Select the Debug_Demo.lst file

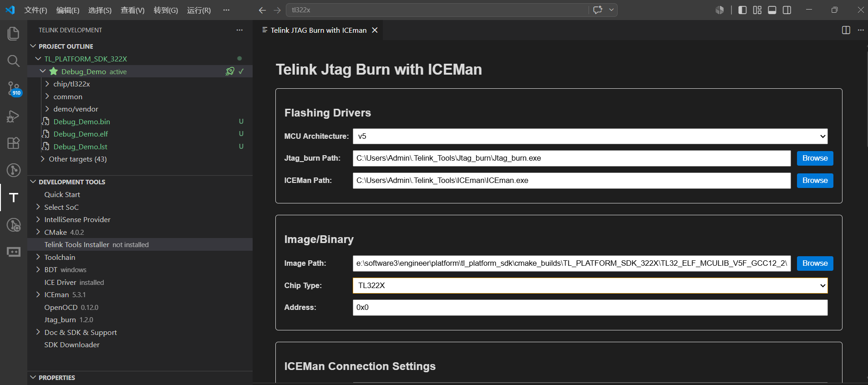[x=80, y=147]
